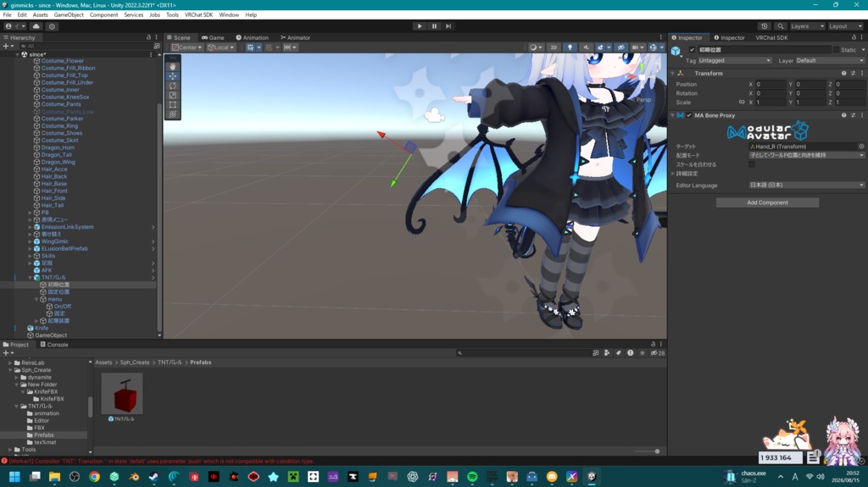The height and width of the screenshot is (487, 868).
Task: Toggle the MA Bone Proxy enabled checkbox
Action: click(689, 115)
